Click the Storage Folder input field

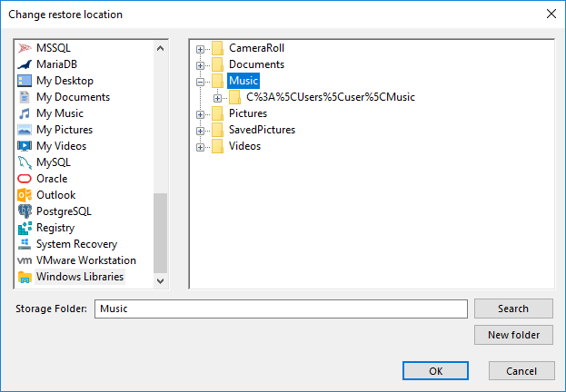pos(281,309)
